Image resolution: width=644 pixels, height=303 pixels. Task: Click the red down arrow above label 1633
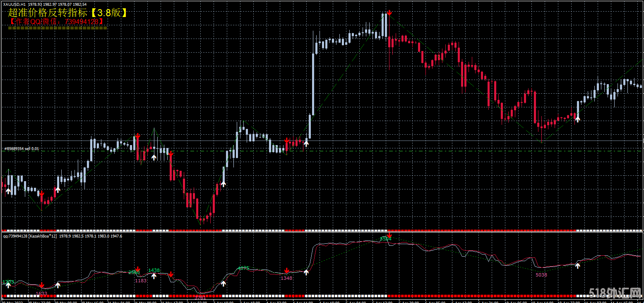(x=41, y=286)
